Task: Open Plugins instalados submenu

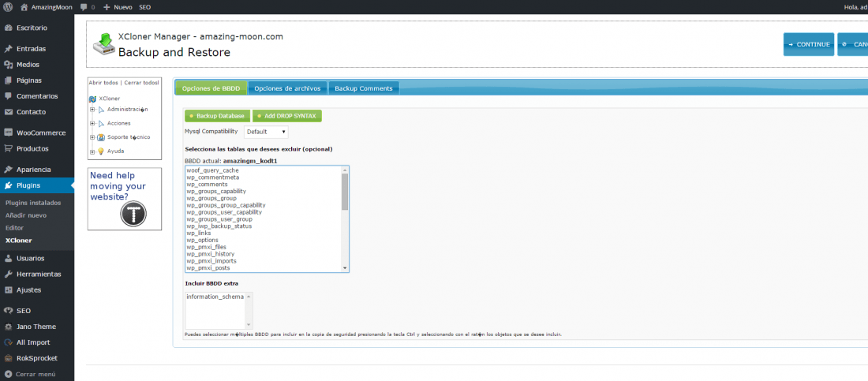Action: [x=33, y=203]
